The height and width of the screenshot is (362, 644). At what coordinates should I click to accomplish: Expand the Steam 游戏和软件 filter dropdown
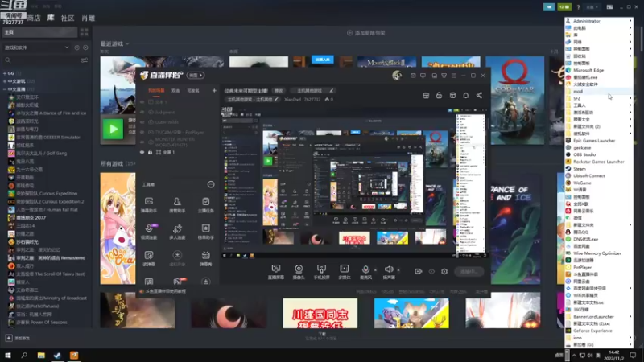[36, 47]
